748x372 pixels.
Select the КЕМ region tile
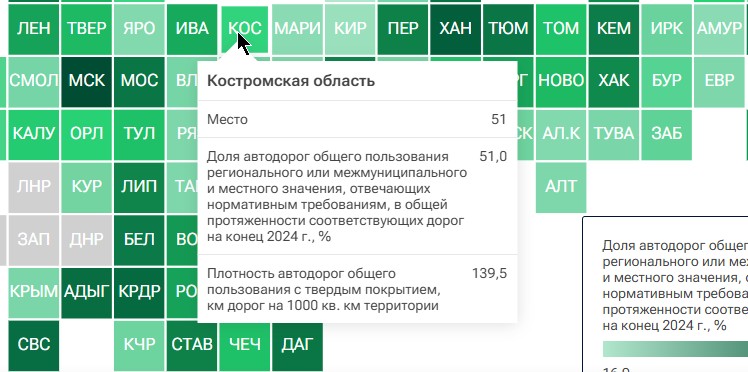(613, 29)
